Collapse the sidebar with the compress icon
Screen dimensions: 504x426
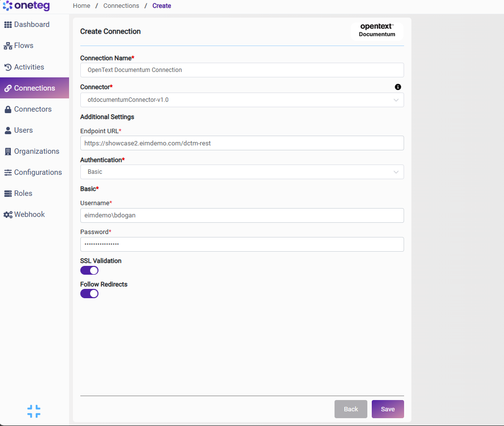click(34, 411)
